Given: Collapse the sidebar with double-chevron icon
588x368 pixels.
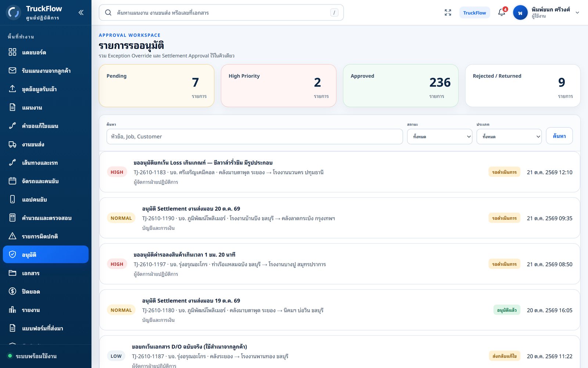Looking at the screenshot, I should (81, 13).
